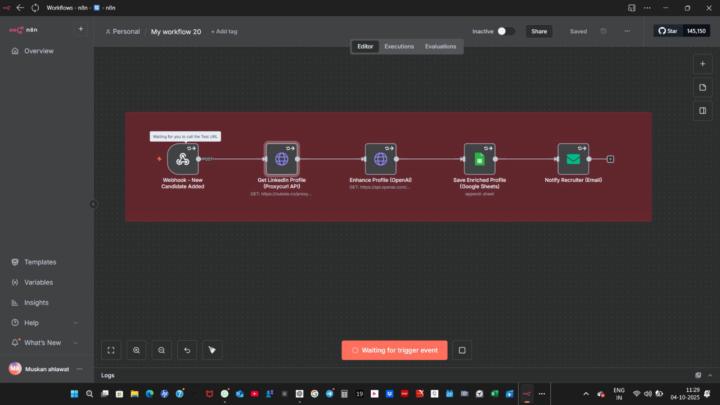This screenshot has width=720, height=405.
Task: Zoom out of the workflow canvas
Action: point(161,350)
